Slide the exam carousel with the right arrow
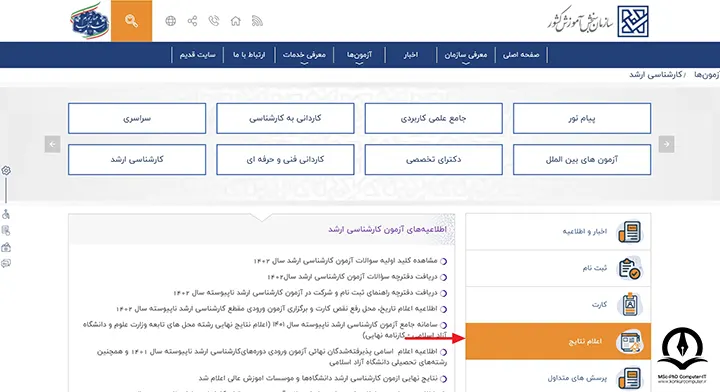720x392 pixels. point(666,144)
